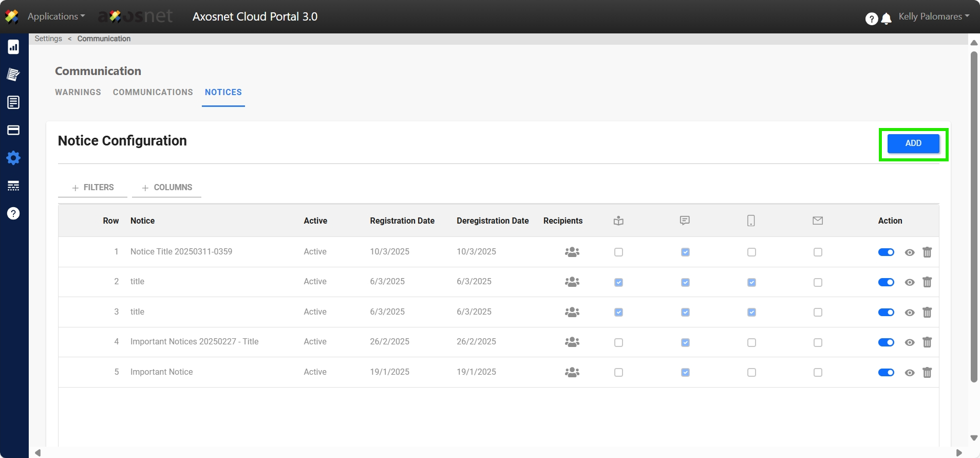Switch to the Warnings tab
980x458 pixels.
(78, 93)
